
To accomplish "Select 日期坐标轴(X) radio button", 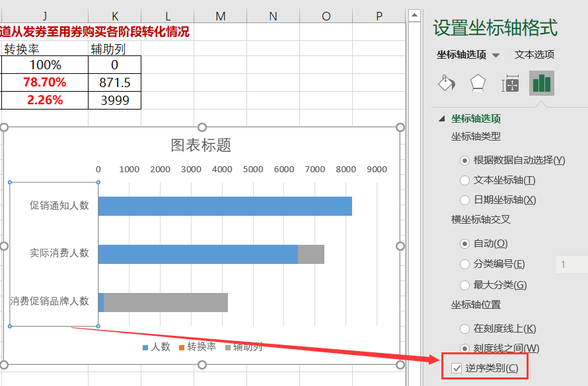I will [x=464, y=200].
